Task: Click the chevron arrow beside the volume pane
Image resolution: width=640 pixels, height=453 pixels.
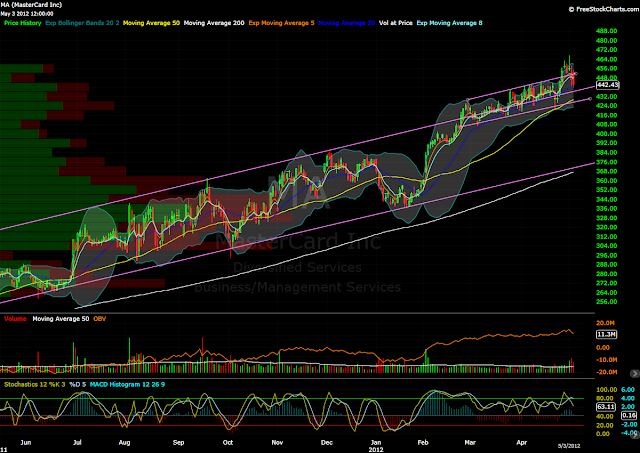Action: (x=635, y=373)
